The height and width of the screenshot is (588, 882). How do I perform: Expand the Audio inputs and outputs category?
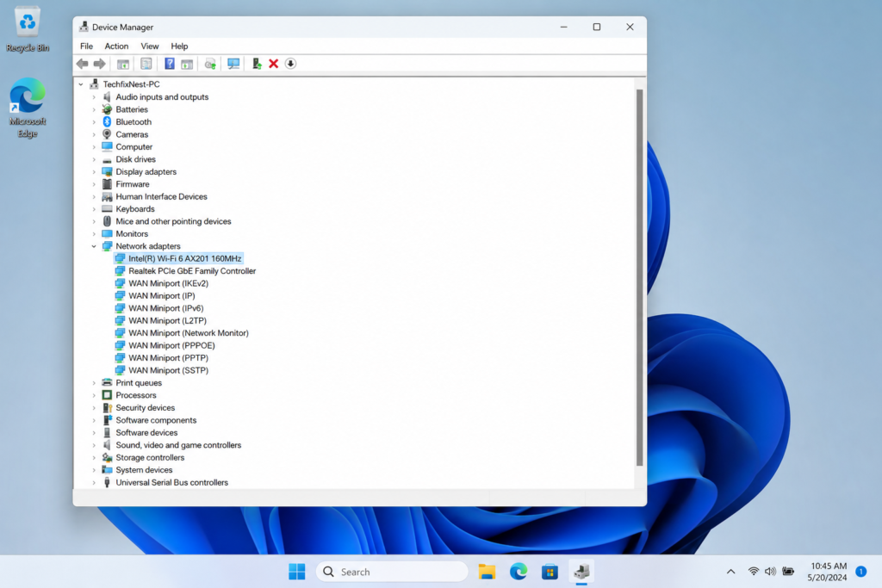click(x=94, y=97)
